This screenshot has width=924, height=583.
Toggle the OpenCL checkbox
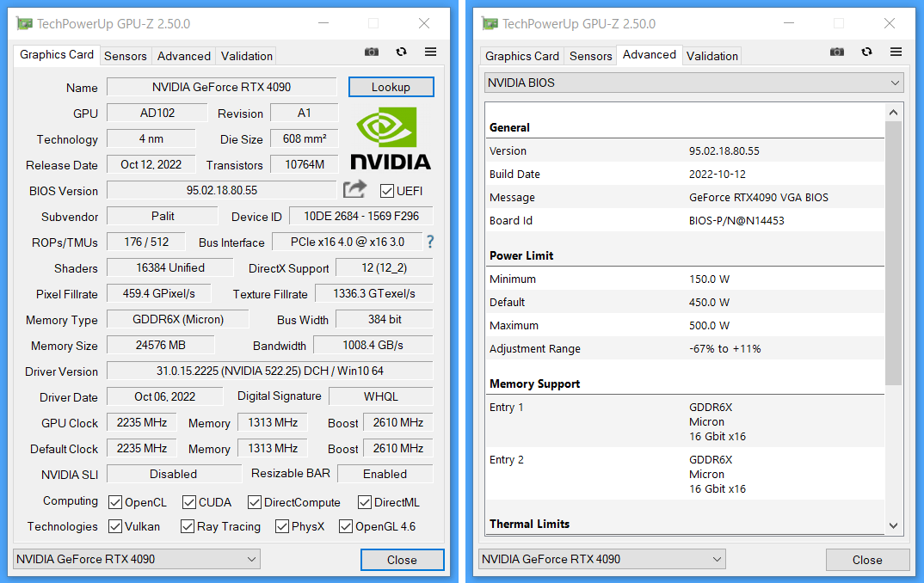point(115,502)
